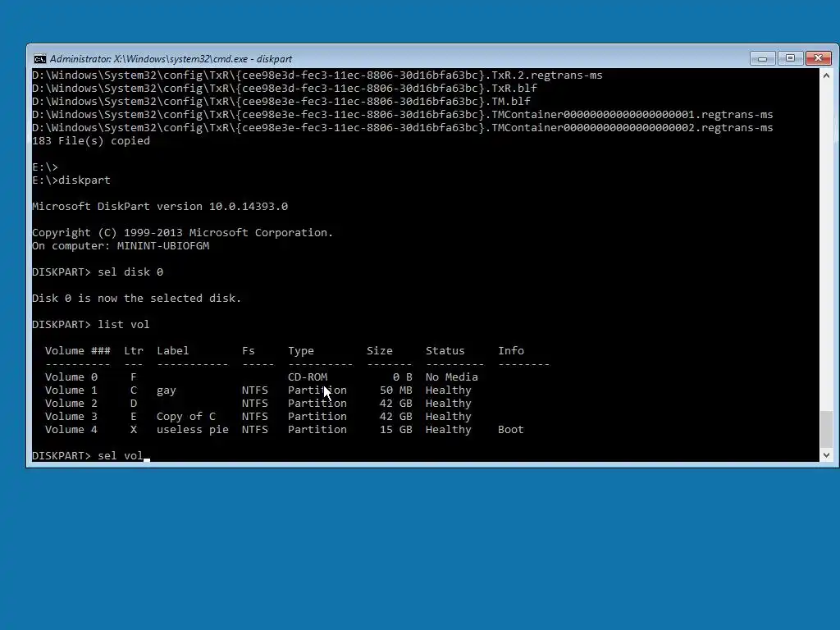The image size is (840, 630).
Task: Click the 'Copy of C' label
Action: pyautogui.click(x=186, y=416)
